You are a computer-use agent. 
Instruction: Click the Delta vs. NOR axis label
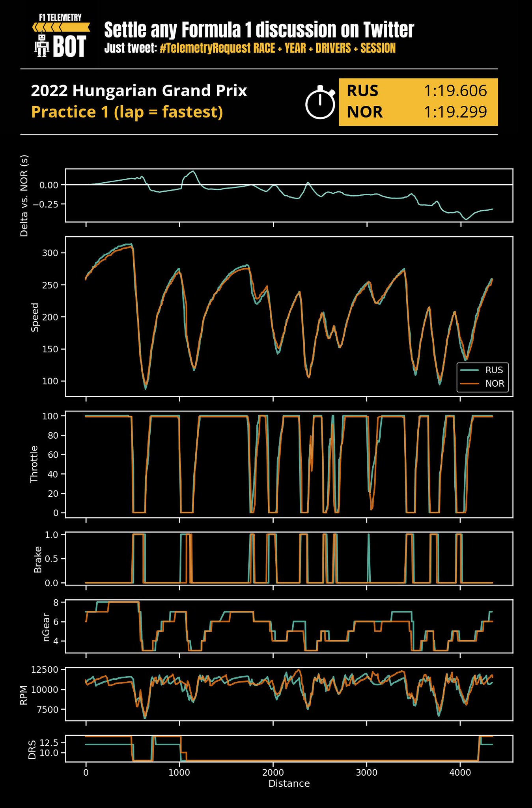click(24, 196)
